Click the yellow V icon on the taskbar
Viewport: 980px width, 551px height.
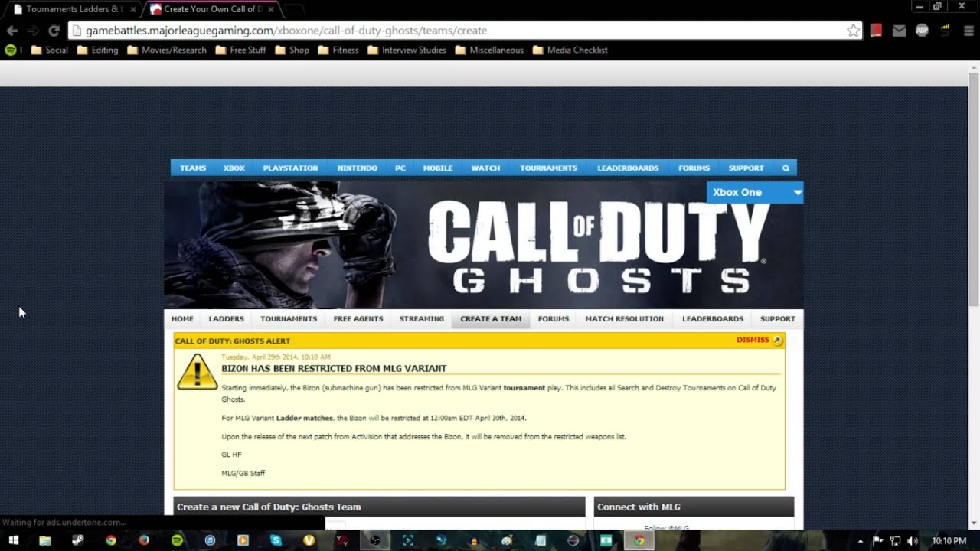[x=309, y=540]
